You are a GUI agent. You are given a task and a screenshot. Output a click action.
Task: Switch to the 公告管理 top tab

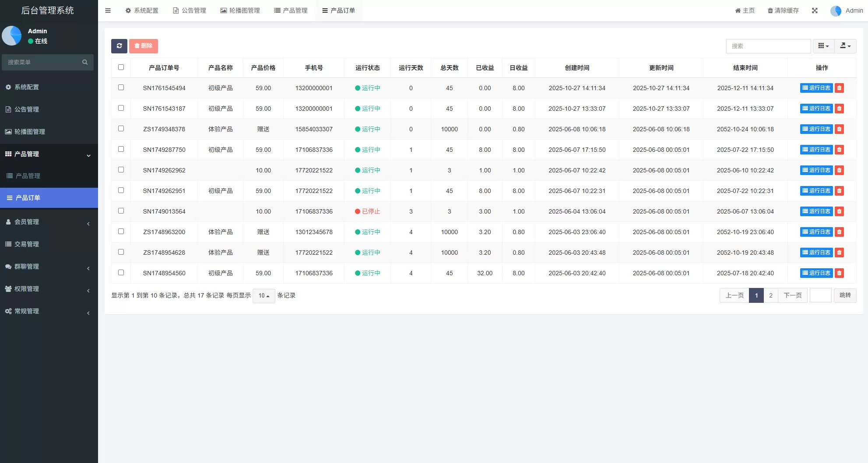[x=190, y=10]
